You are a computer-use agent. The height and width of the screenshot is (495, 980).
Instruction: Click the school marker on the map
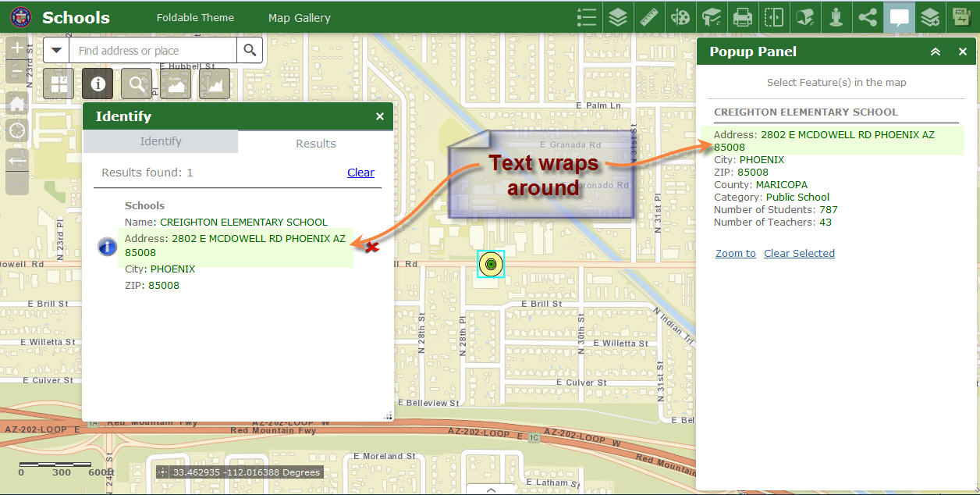(491, 265)
